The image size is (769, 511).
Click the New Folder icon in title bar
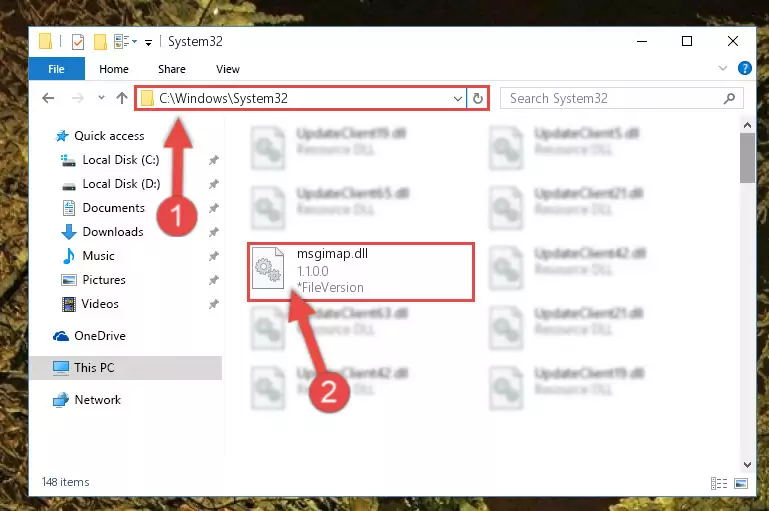pos(100,42)
